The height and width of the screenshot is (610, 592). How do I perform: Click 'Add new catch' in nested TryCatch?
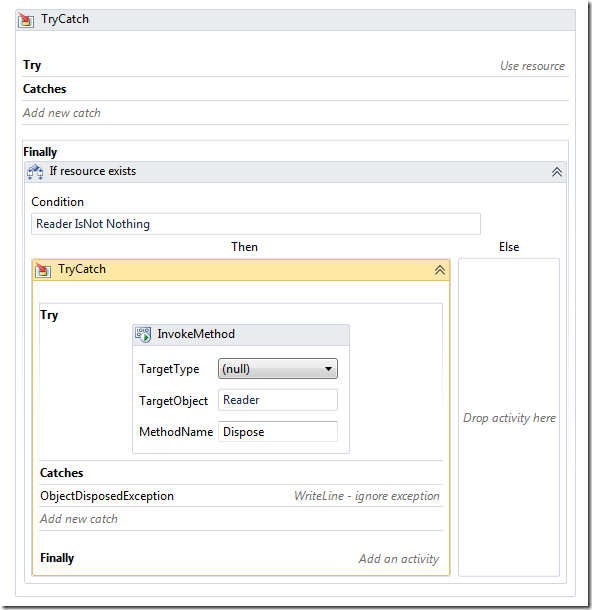tap(79, 519)
